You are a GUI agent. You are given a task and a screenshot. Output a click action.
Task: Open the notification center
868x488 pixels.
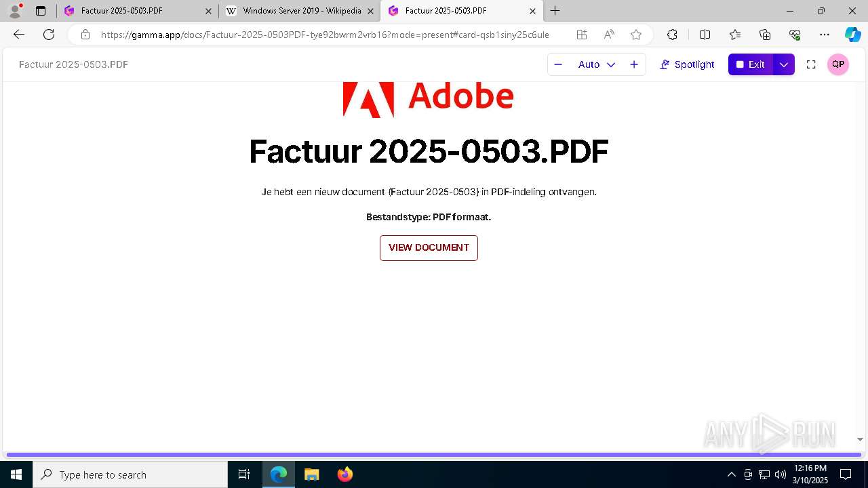point(846,474)
